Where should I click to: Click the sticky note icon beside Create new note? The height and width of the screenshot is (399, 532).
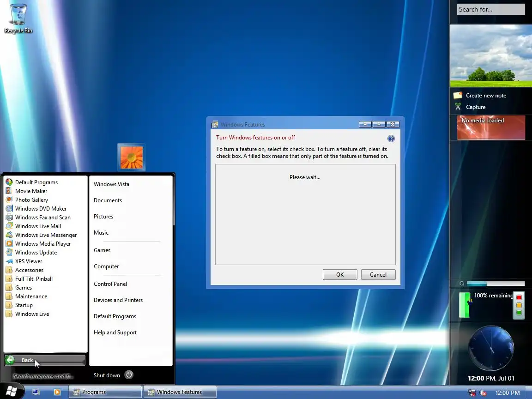coord(458,95)
